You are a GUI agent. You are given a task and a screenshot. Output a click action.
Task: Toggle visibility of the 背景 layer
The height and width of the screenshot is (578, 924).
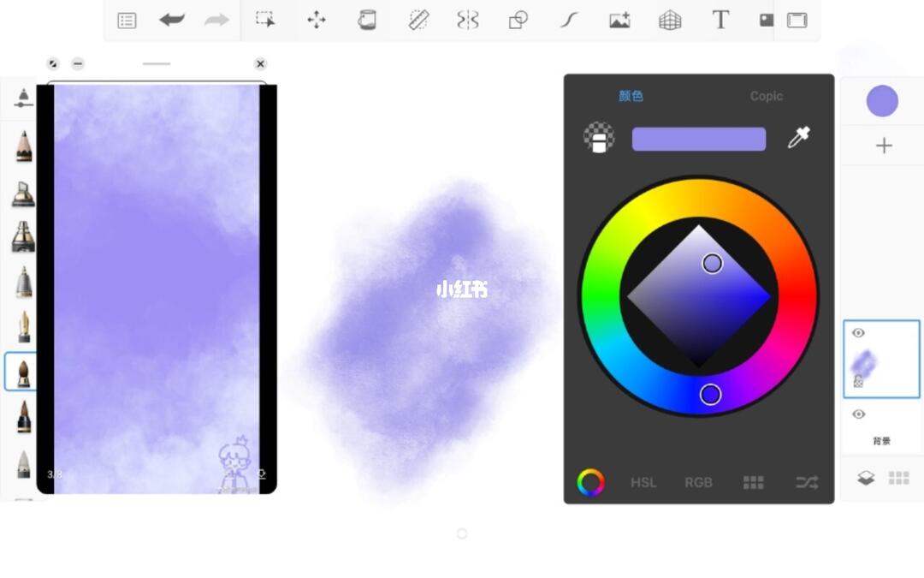pos(858,414)
